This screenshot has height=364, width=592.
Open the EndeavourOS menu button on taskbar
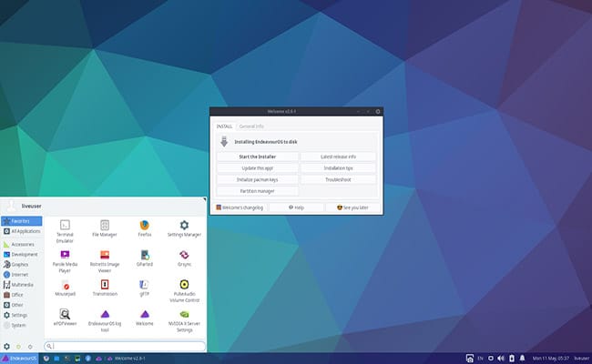(x=19, y=359)
